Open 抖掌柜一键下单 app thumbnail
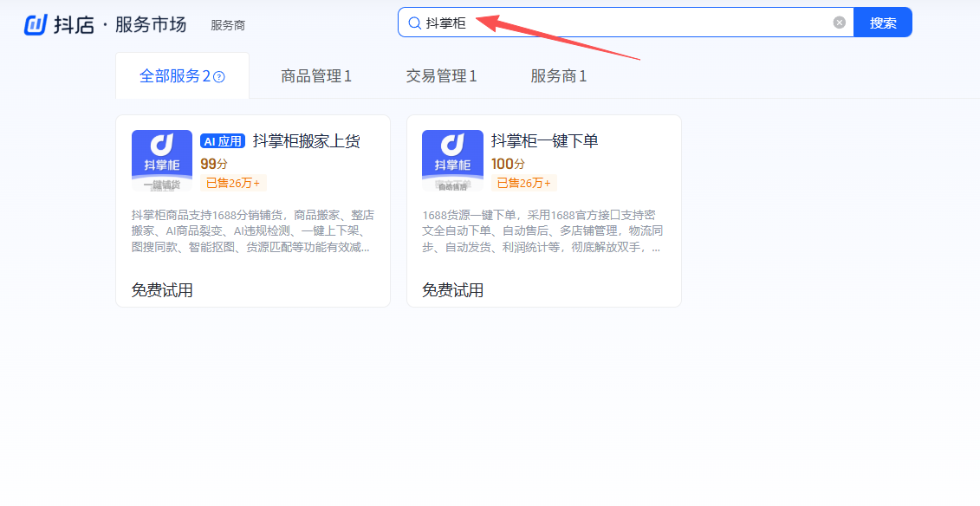This screenshot has height=506, width=980. point(452,160)
